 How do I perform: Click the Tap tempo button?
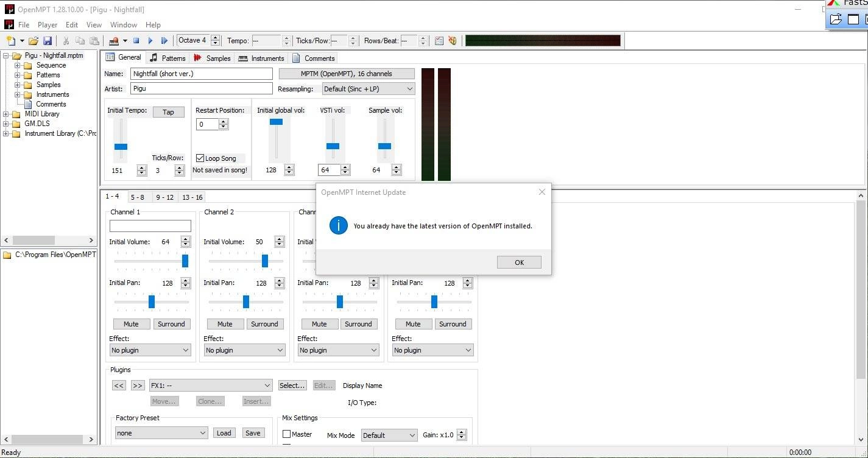click(168, 112)
